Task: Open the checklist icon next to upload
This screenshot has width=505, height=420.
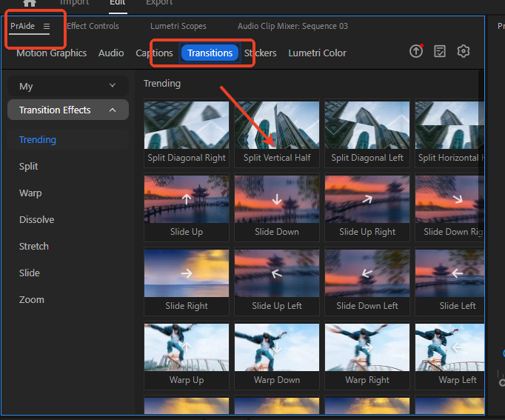Action: pos(440,51)
